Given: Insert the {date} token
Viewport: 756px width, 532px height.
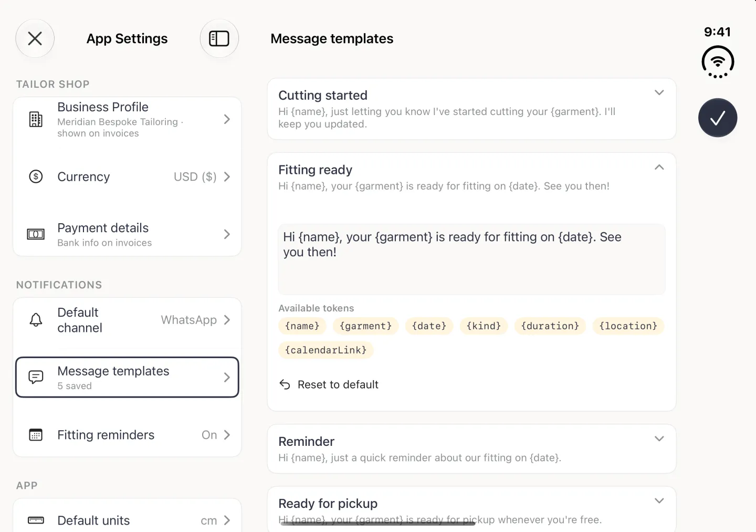Looking at the screenshot, I should coord(429,326).
